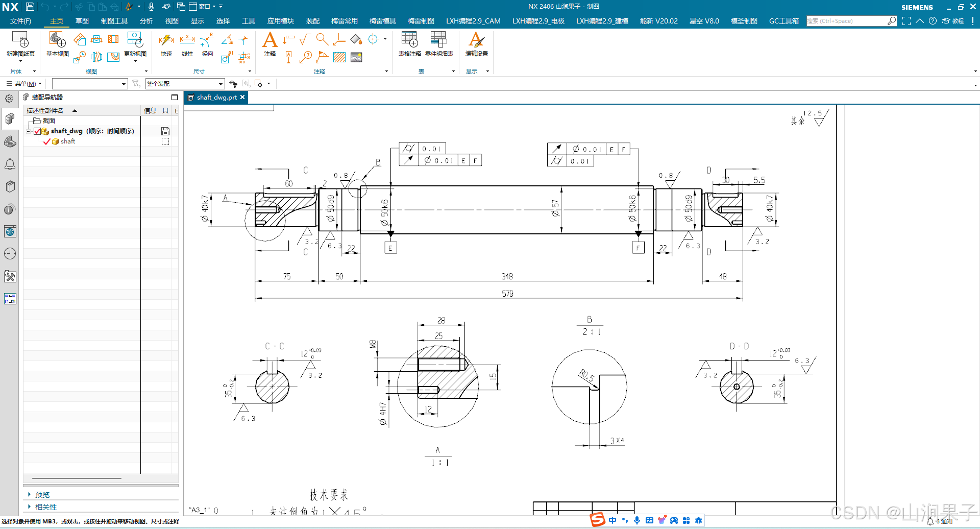Click the 截面 folder tree item
The width and height of the screenshot is (980, 529).
click(44, 121)
